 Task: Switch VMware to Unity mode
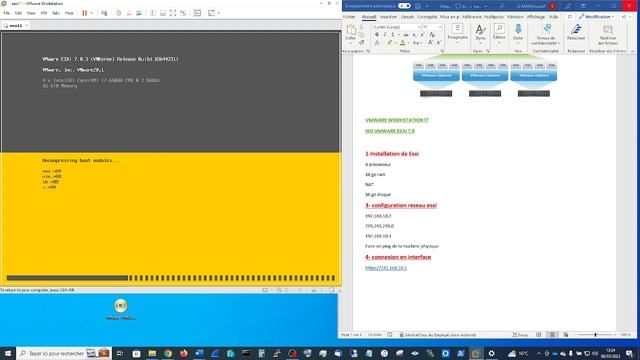pos(183,13)
